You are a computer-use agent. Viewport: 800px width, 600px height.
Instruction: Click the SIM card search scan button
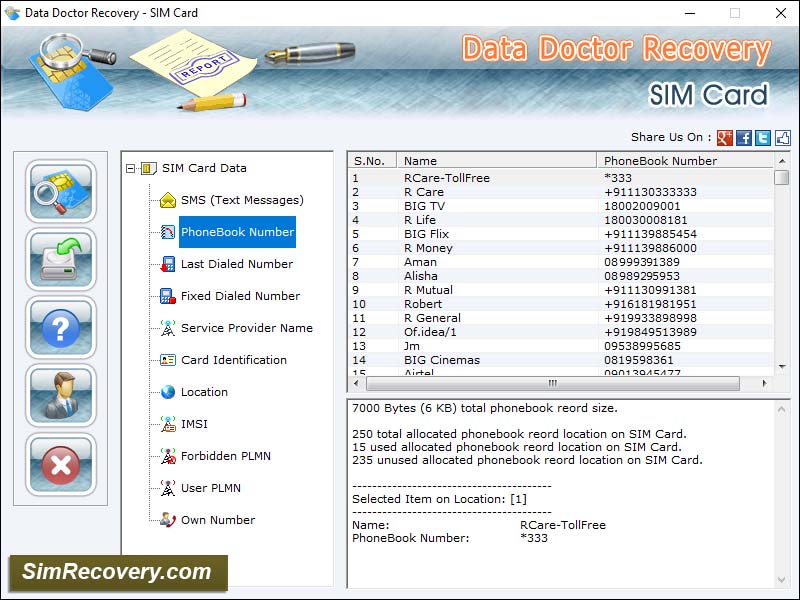(x=61, y=191)
